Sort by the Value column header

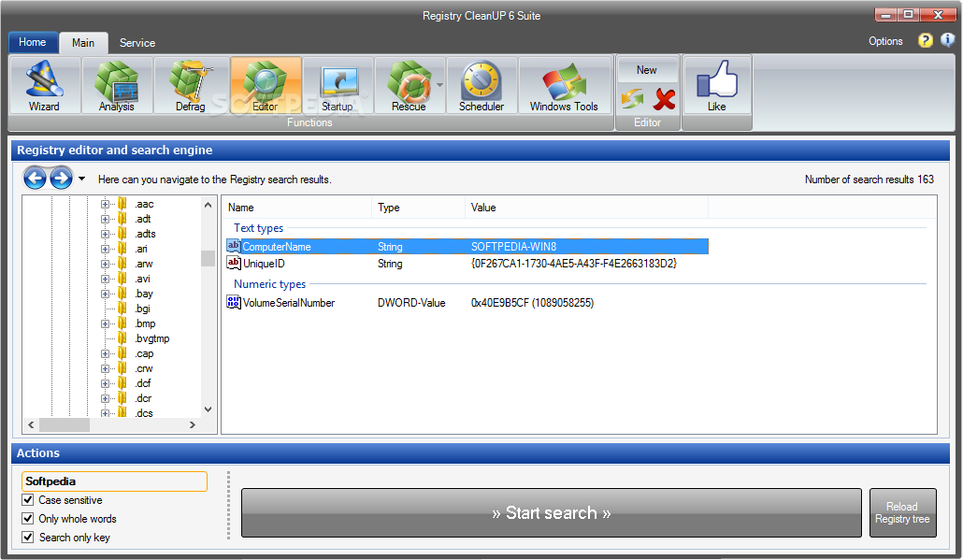click(x=586, y=208)
